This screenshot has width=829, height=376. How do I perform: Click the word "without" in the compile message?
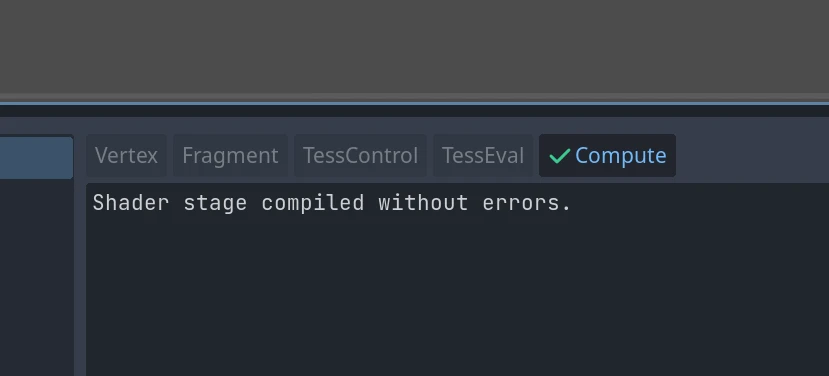[423, 203]
